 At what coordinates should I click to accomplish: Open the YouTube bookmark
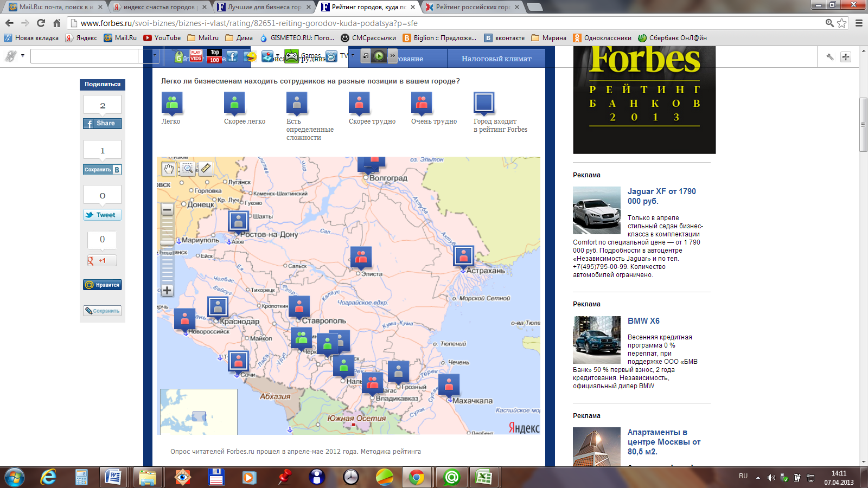[x=162, y=38]
